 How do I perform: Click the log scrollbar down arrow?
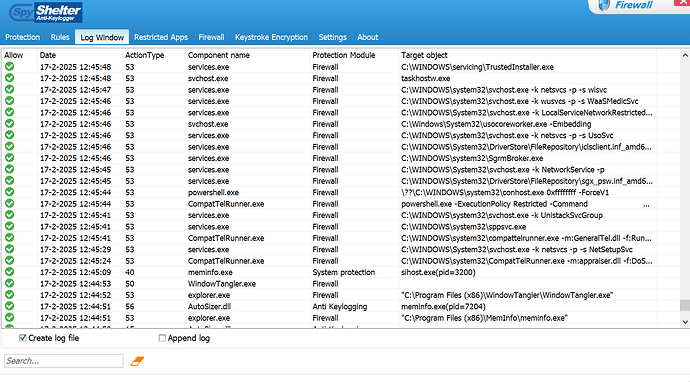click(x=685, y=322)
